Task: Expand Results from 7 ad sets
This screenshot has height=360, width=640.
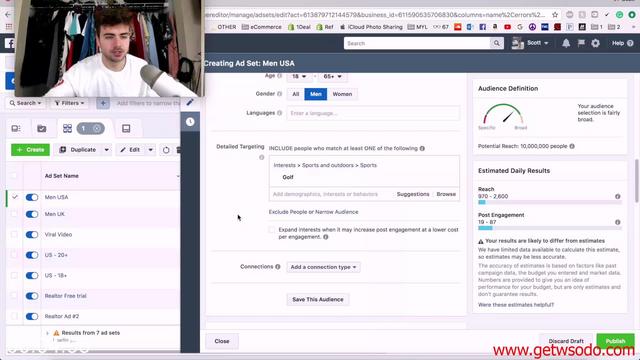Action: [47, 333]
